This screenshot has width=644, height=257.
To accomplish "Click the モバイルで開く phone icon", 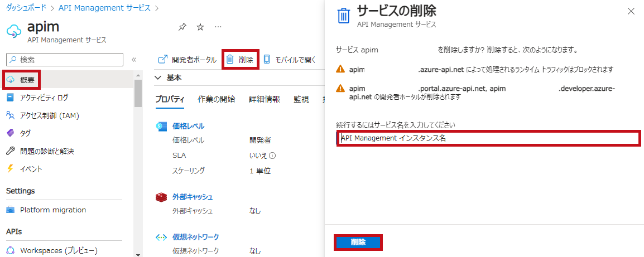I will point(267,60).
